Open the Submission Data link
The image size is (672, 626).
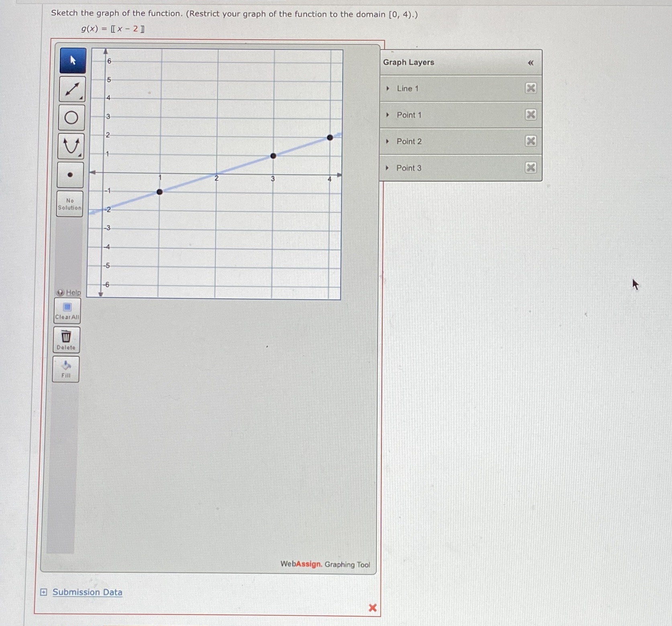[x=88, y=592]
